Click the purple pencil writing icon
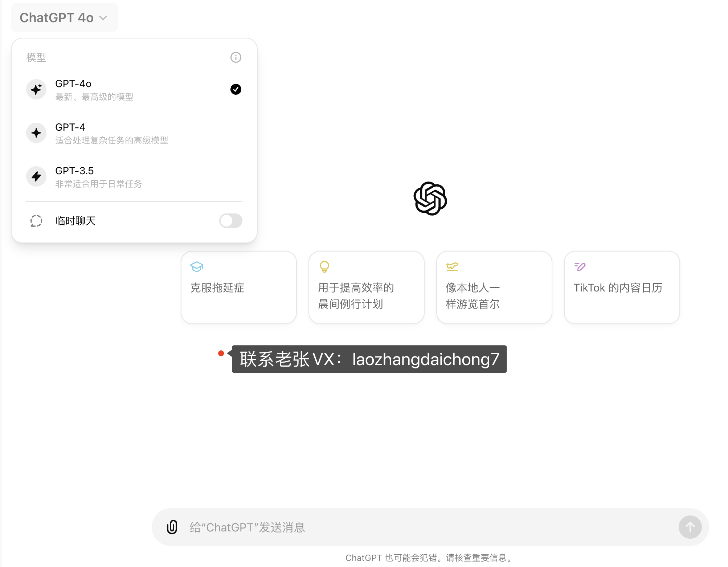 click(x=580, y=267)
